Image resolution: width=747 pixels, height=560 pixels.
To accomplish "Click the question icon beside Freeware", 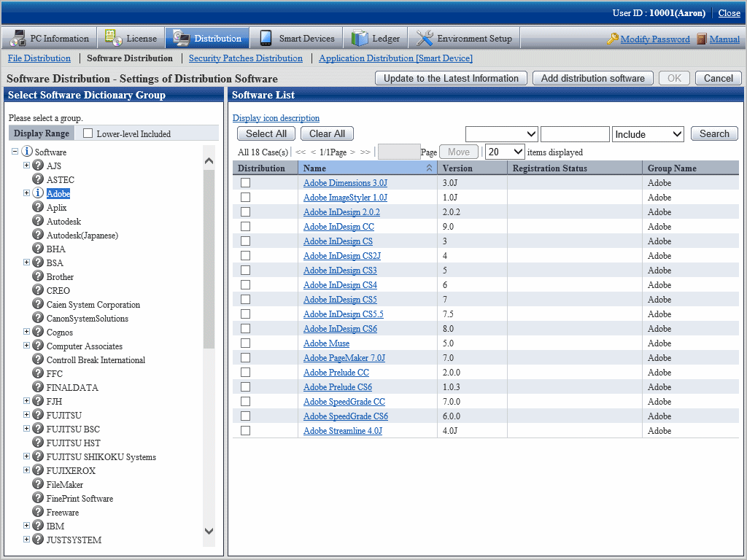I will pyautogui.click(x=38, y=511).
